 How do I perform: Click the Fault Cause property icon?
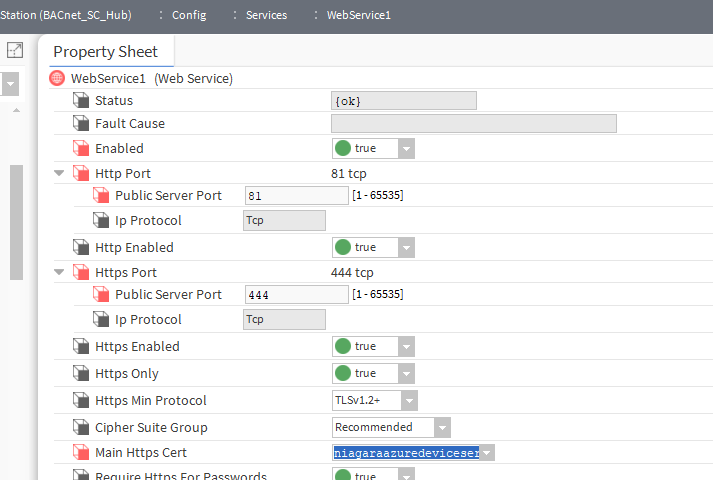tap(81, 123)
